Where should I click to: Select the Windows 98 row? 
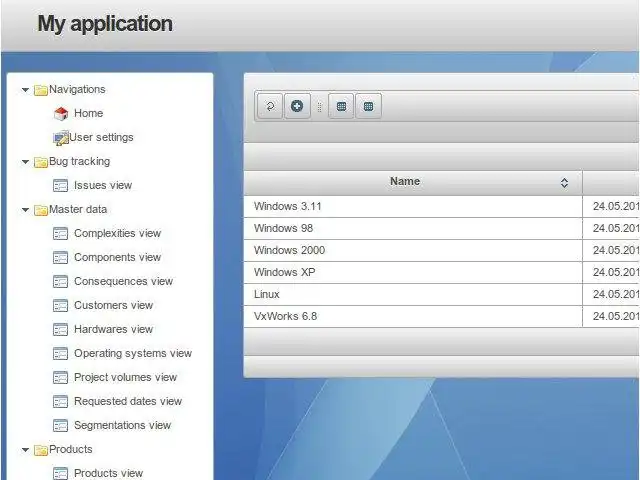point(442,229)
